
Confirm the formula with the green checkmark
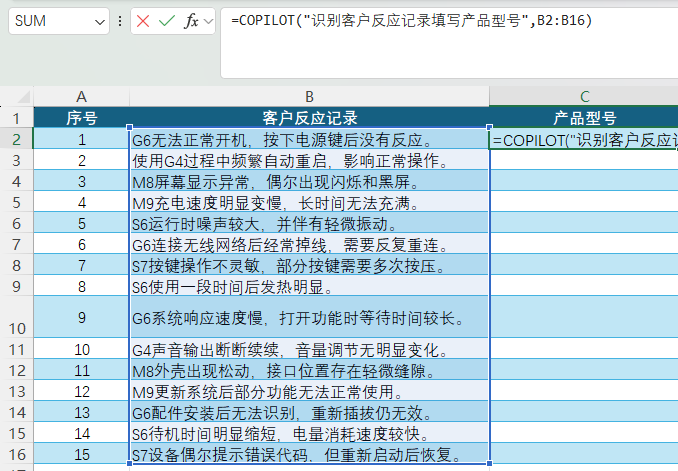(x=166, y=21)
